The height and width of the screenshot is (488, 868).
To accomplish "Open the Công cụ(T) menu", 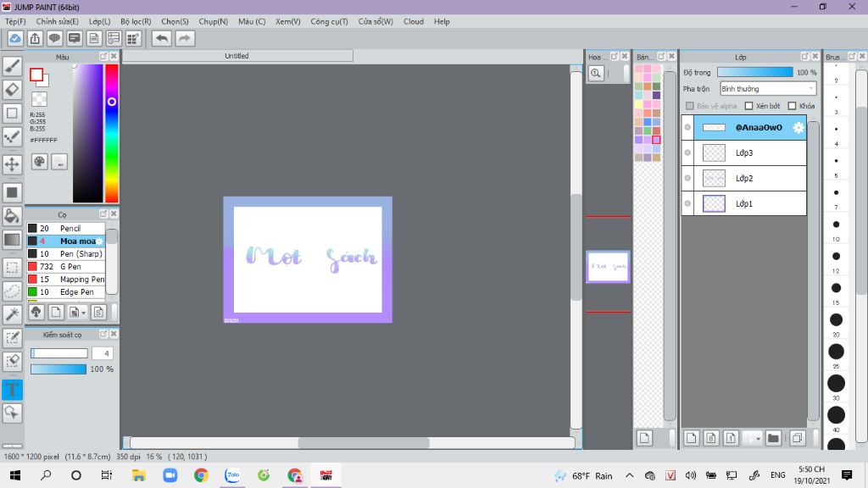I will 329,21.
